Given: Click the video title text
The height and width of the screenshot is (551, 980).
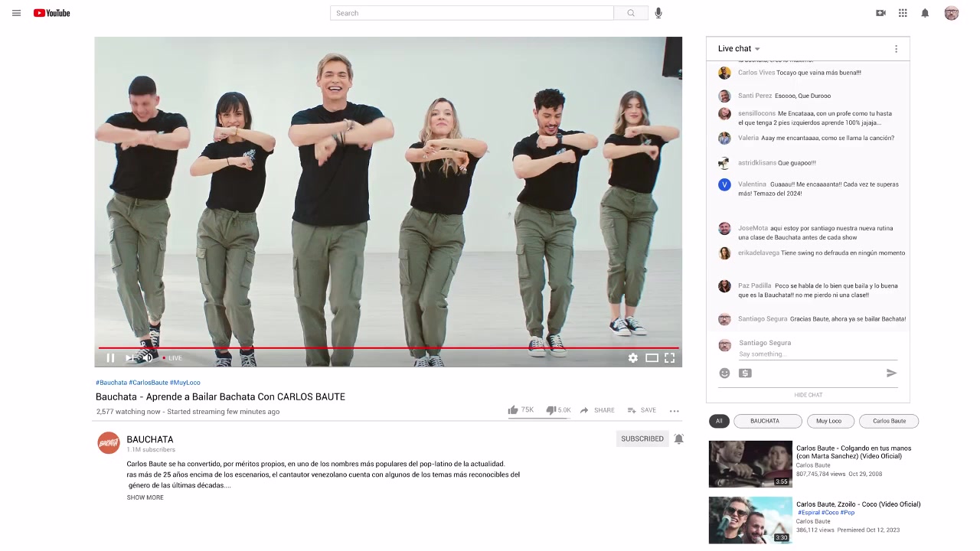Looking at the screenshot, I should click(220, 396).
